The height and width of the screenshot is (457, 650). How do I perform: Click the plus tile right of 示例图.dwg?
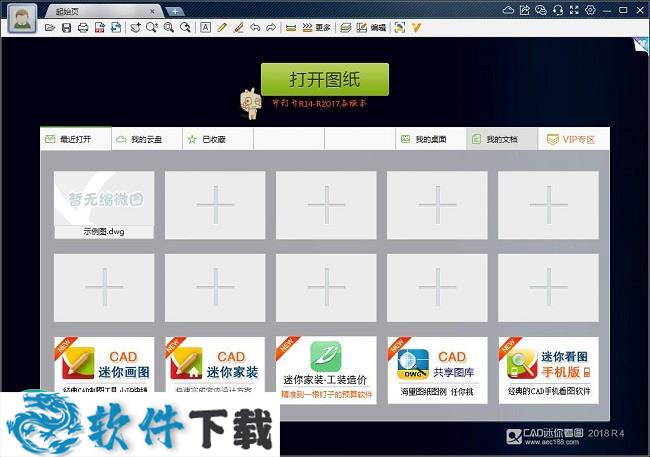(x=215, y=205)
